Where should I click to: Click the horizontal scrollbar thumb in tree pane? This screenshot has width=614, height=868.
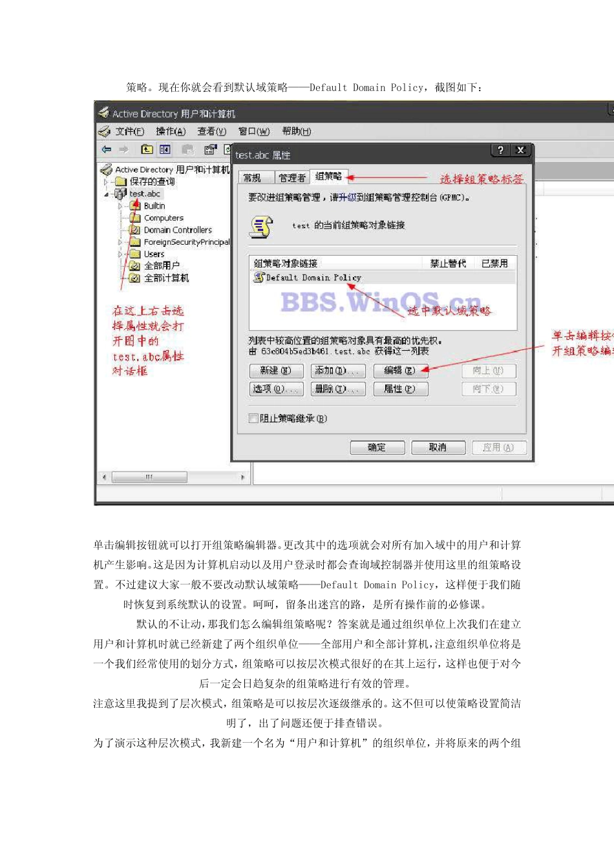149,477
